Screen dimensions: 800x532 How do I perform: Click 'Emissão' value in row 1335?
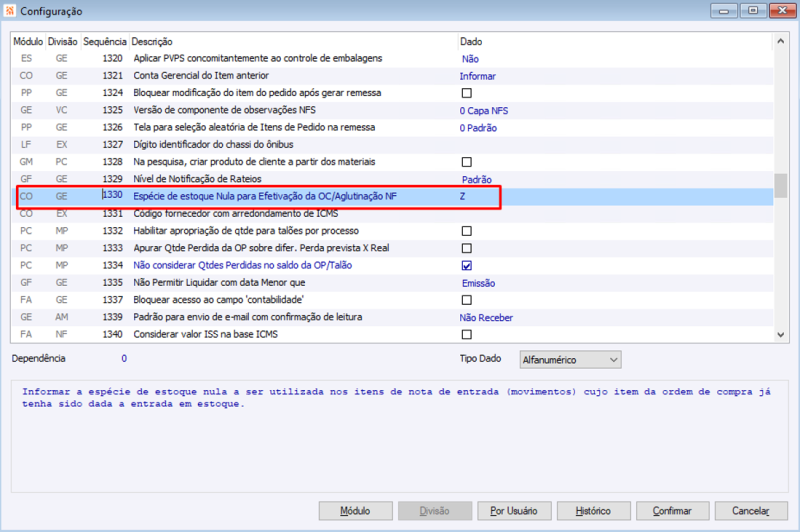(x=478, y=283)
